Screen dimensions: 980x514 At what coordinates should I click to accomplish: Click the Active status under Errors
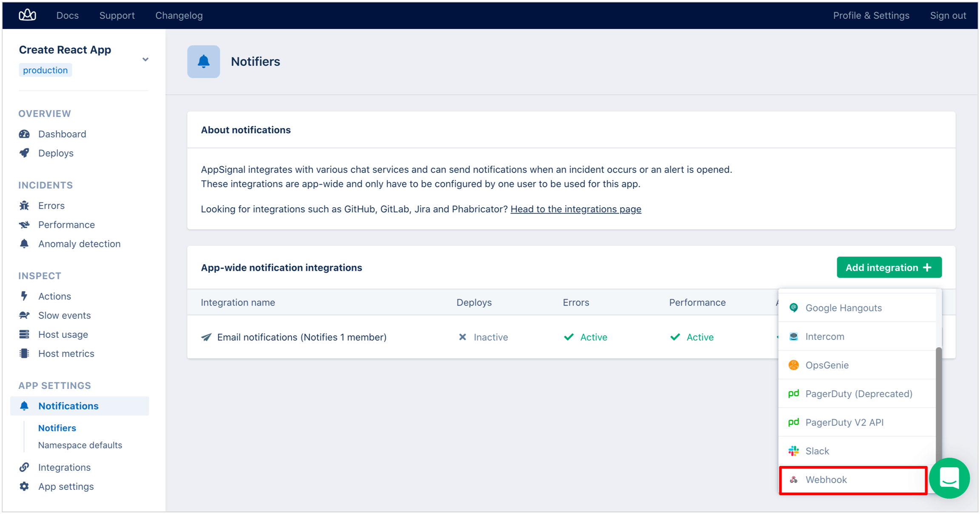coord(585,337)
